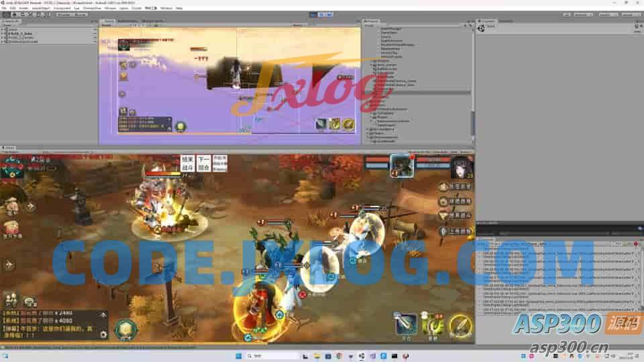Screen dimensions: 644x362
Task: Open the File menu
Action: (4, 8)
